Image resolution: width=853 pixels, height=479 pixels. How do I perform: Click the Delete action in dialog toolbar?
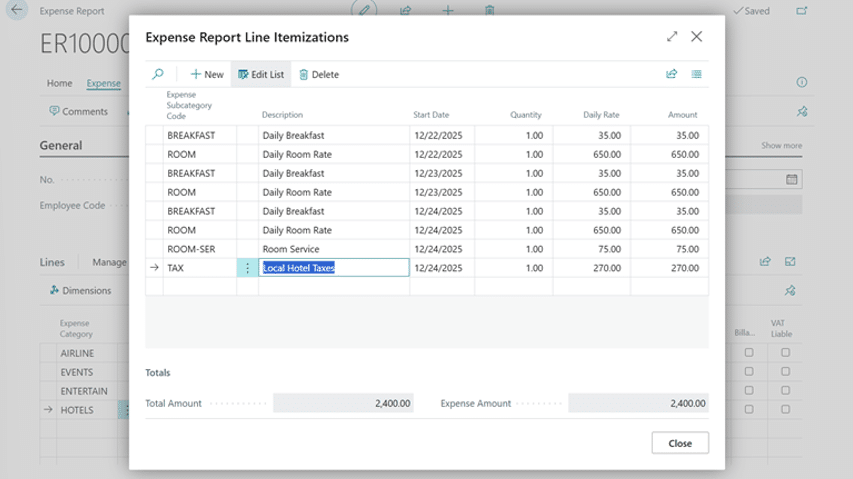tap(319, 75)
